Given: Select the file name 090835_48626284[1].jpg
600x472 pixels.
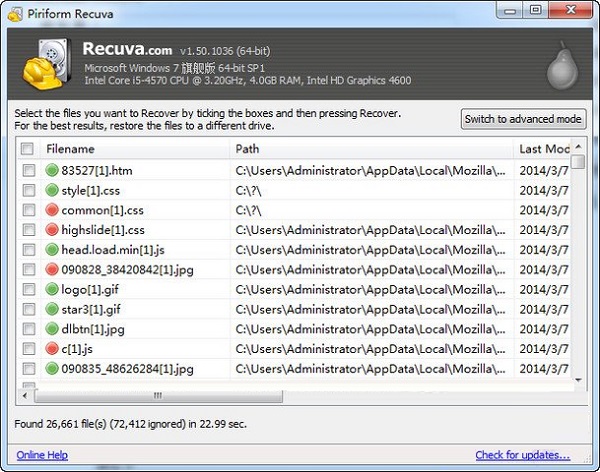Looking at the screenshot, I should pyautogui.click(x=127, y=369).
